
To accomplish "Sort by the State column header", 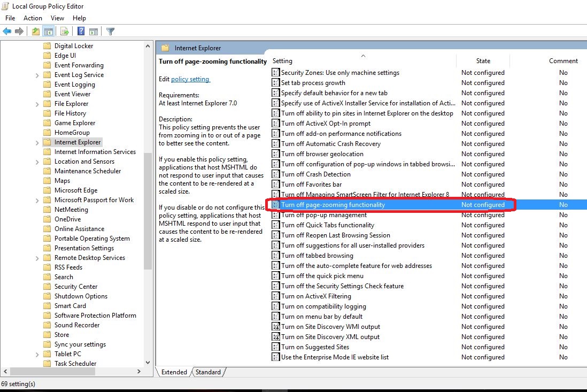I will click(483, 60).
